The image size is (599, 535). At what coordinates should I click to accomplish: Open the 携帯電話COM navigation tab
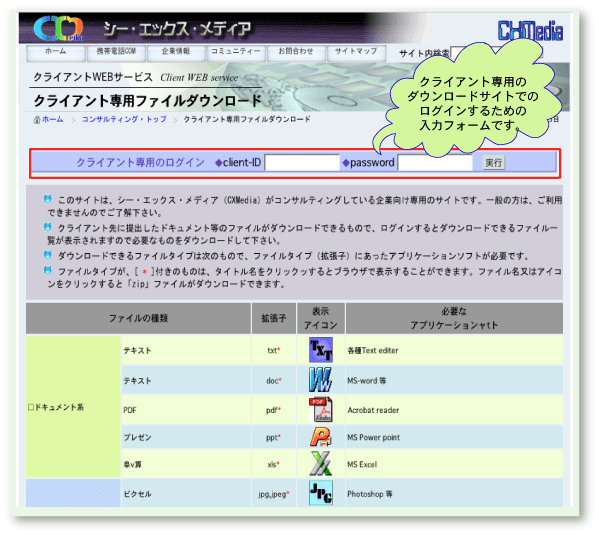(x=116, y=53)
